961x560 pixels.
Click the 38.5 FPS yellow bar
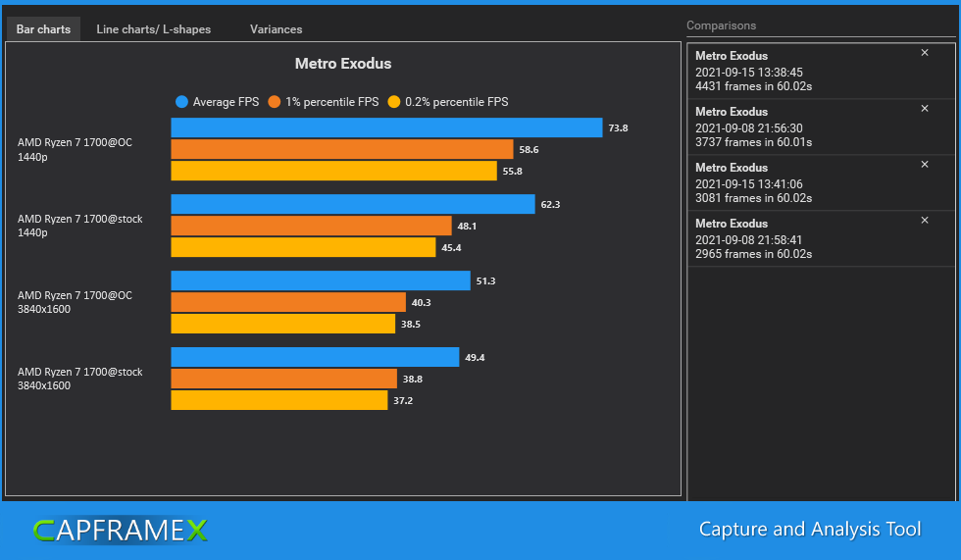click(283, 324)
